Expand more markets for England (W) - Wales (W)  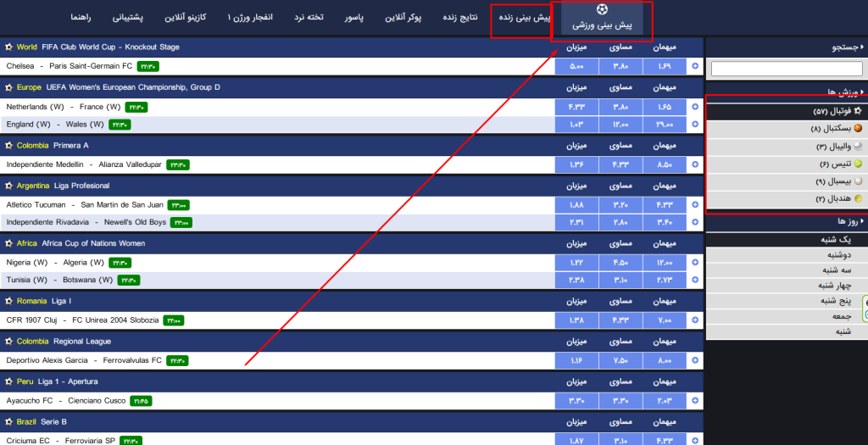(x=695, y=125)
